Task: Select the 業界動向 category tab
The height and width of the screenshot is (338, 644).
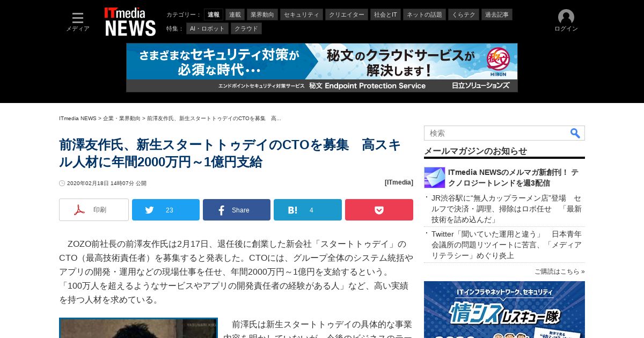Action: 262,14
